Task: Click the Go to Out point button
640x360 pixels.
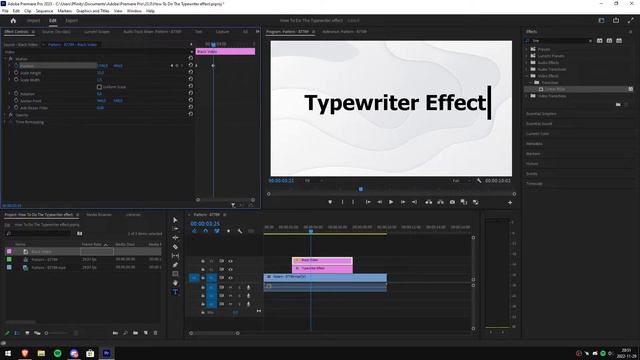Action: (414, 202)
